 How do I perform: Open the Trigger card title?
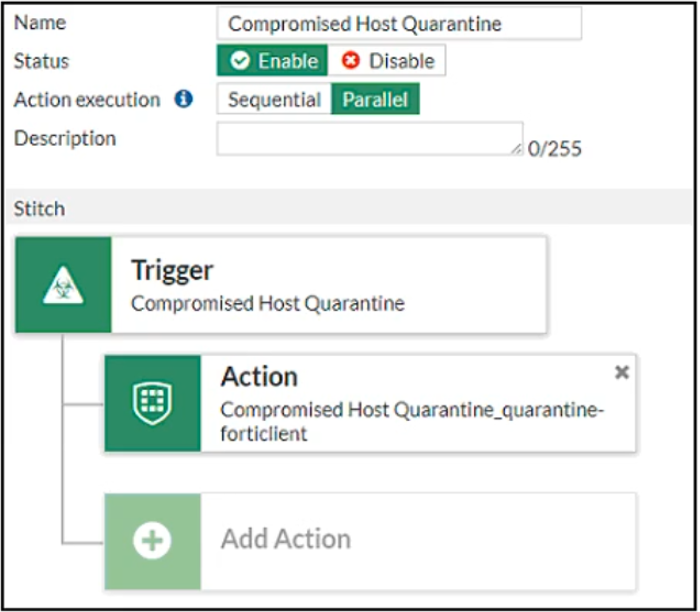pyautogui.click(x=172, y=270)
